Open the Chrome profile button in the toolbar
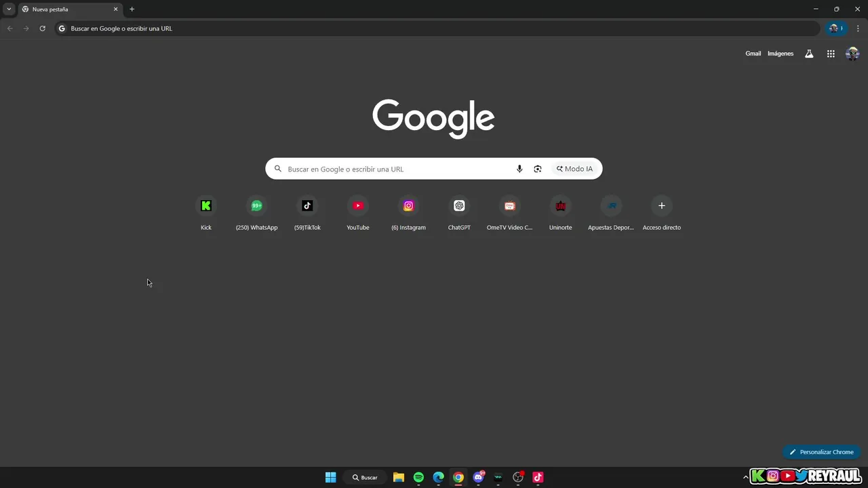868x488 pixels. point(835,28)
